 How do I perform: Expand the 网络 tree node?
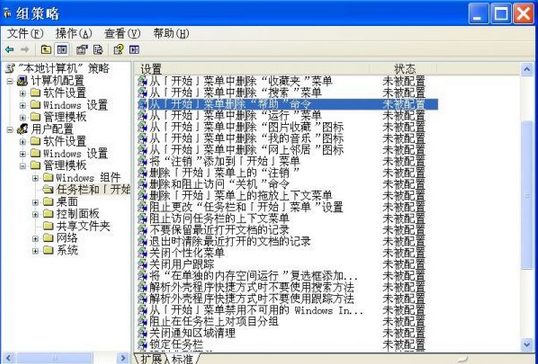point(35,238)
